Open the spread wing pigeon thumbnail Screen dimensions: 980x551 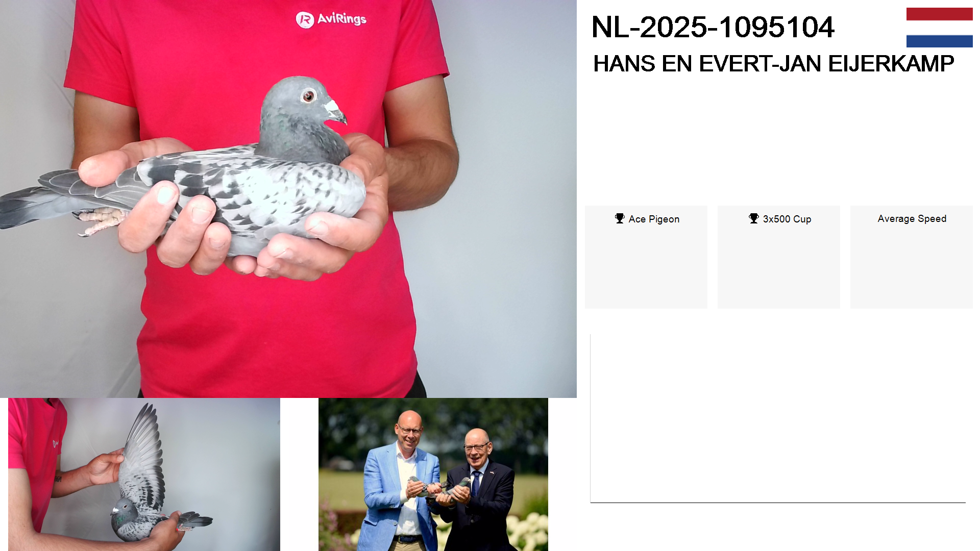pos(144,474)
